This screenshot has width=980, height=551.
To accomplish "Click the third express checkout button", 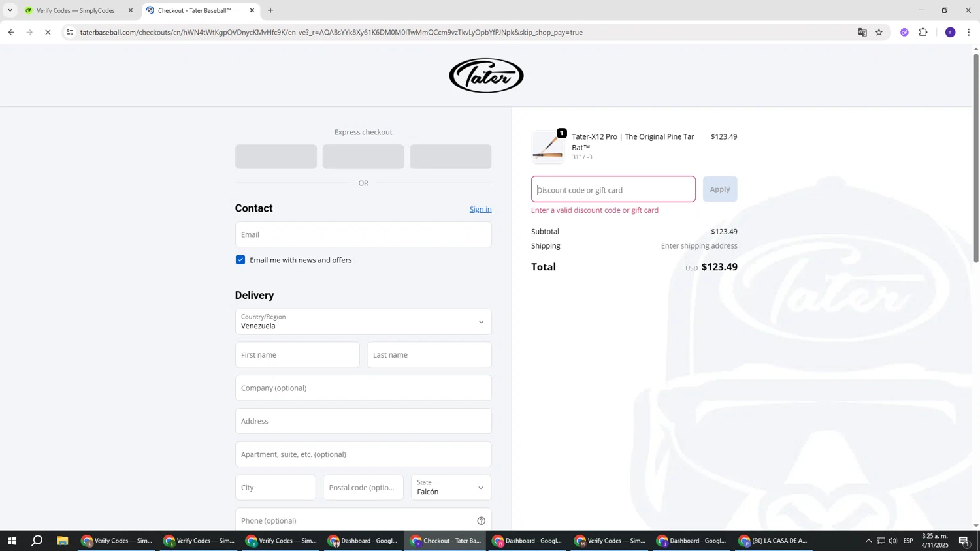I will (451, 157).
